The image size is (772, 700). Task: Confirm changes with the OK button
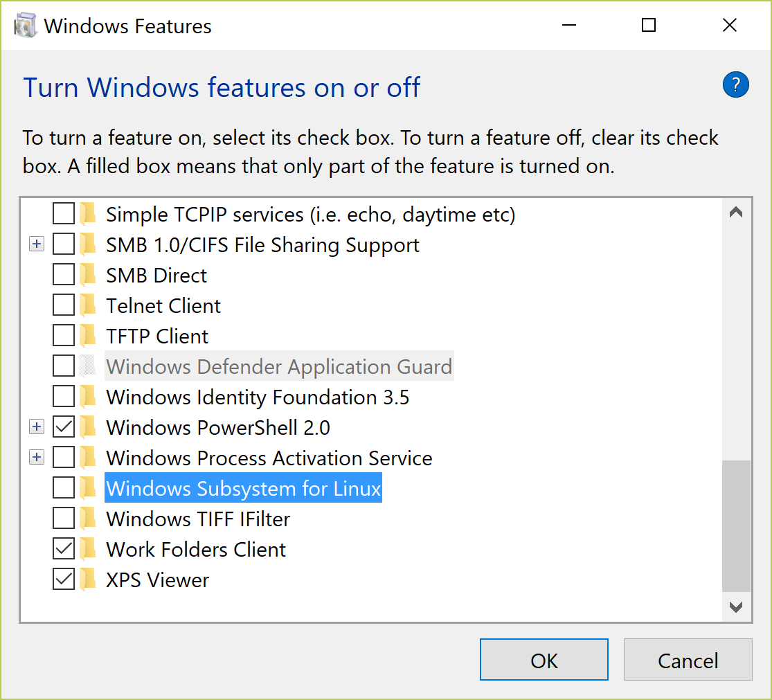(x=544, y=660)
